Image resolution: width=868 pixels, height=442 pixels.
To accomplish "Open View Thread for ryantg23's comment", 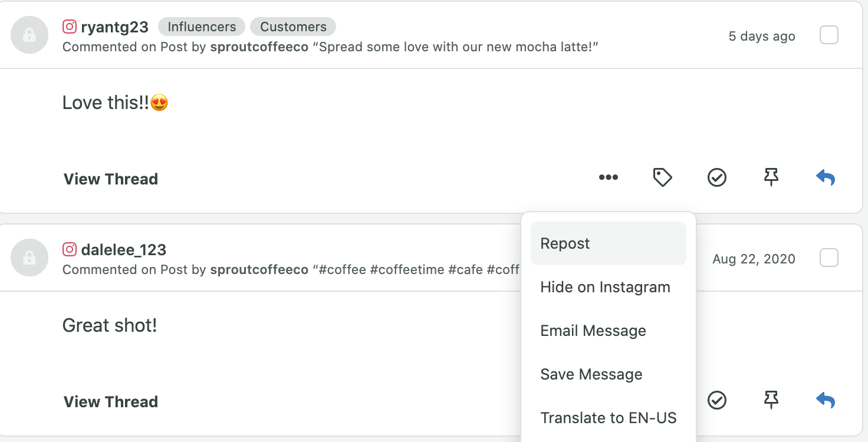I will (x=111, y=179).
